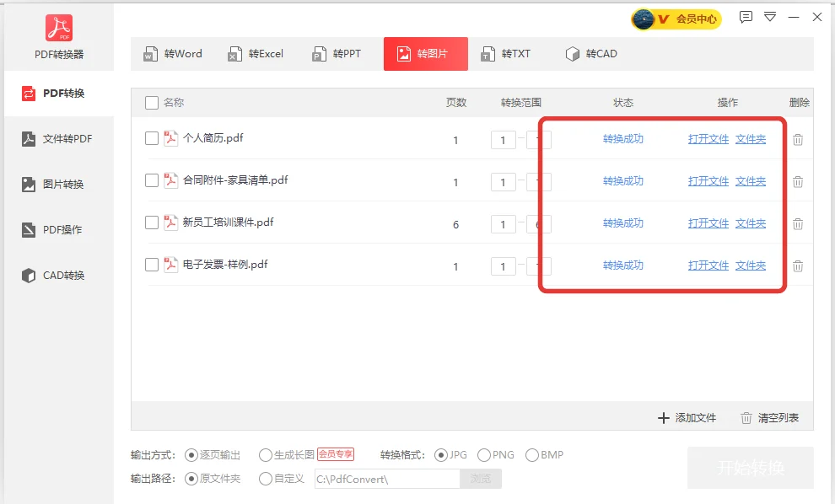Click the C:\PdfConvert\ path field
835x504 pixels.
(x=387, y=479)
